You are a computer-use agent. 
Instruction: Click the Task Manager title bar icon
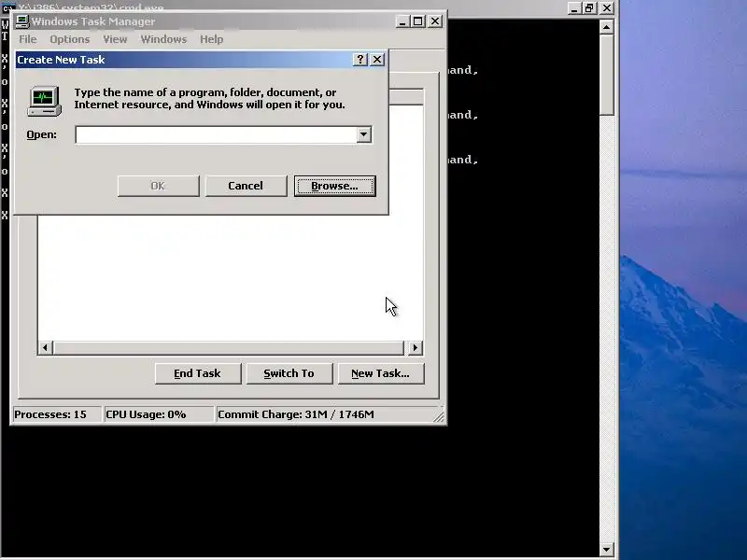pyautogui.click(x=22, y=21)
